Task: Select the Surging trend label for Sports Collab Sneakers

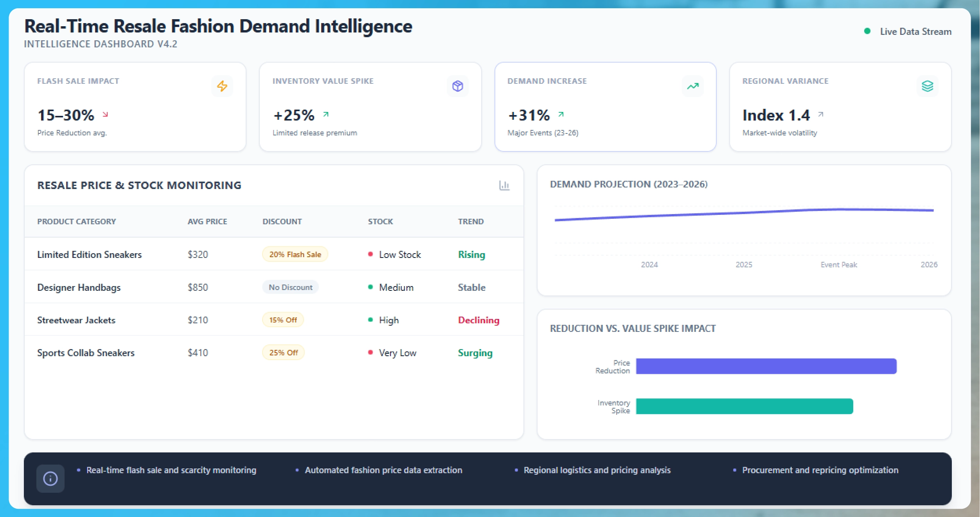Action: (475, 353)
